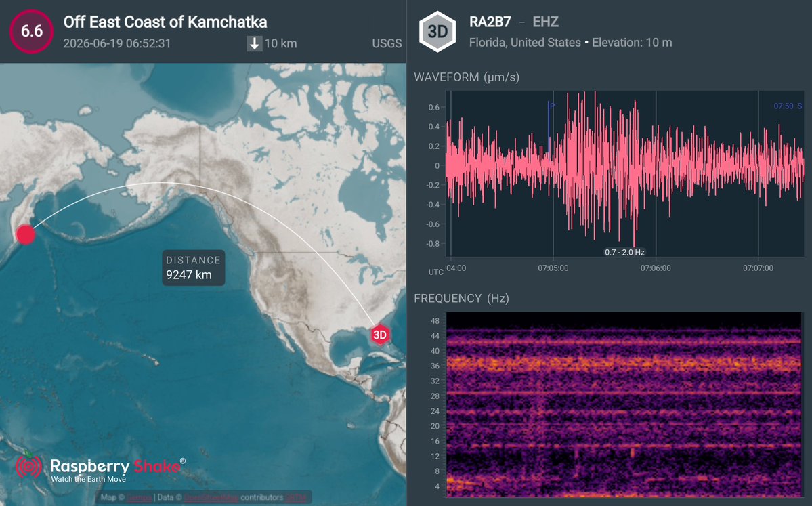Click the 28 Hz frequency axis label
Image resolution: width=812 pixels, height=506 pixels.
coord(435,396)
